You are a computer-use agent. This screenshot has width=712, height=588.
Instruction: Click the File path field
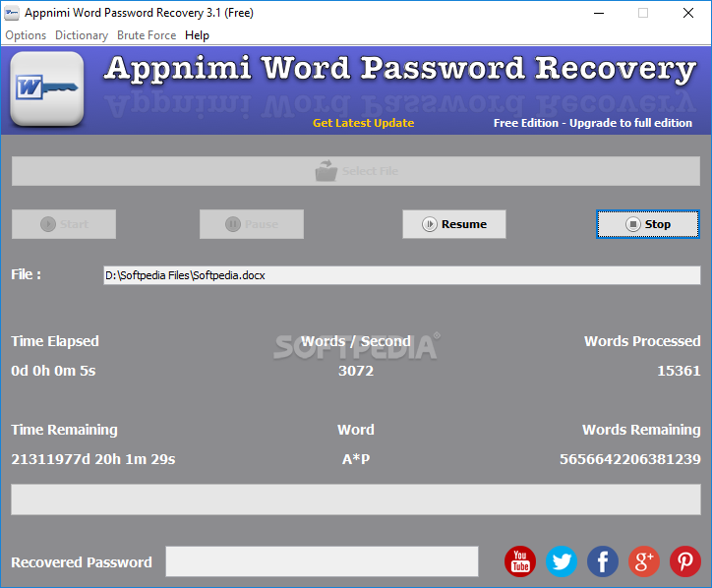pyautogui.click(x=402, y=275)
